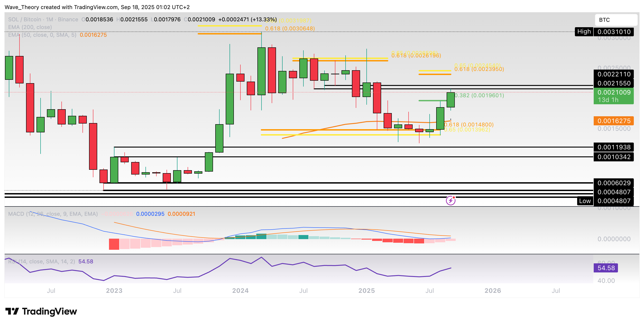Click the purple lightning bolt event icon
Screen dimensions: 644x325
[x=450, y=201]
